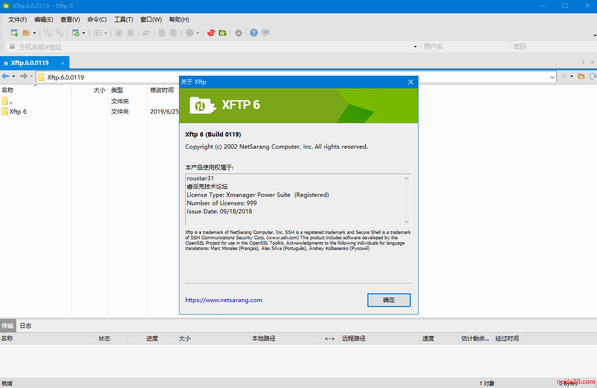Click the Open Session folder icon
The height and width of the screenshot is (388, 597).
point(26,33)
